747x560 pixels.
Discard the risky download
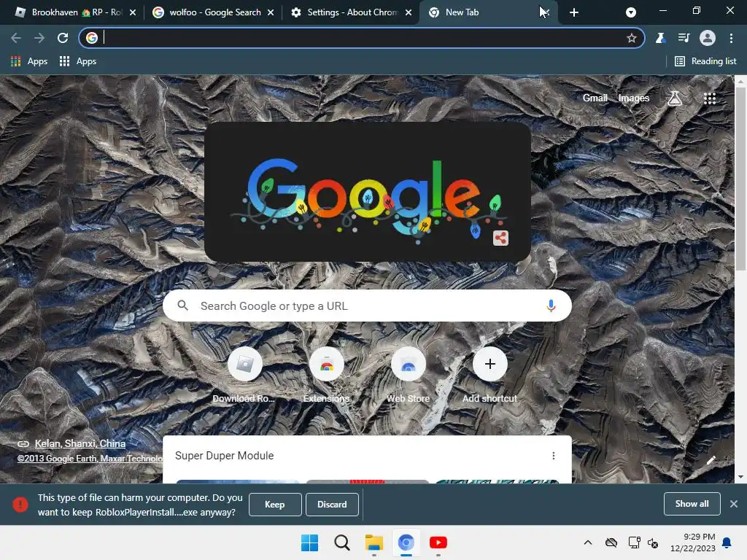point(332,505)
